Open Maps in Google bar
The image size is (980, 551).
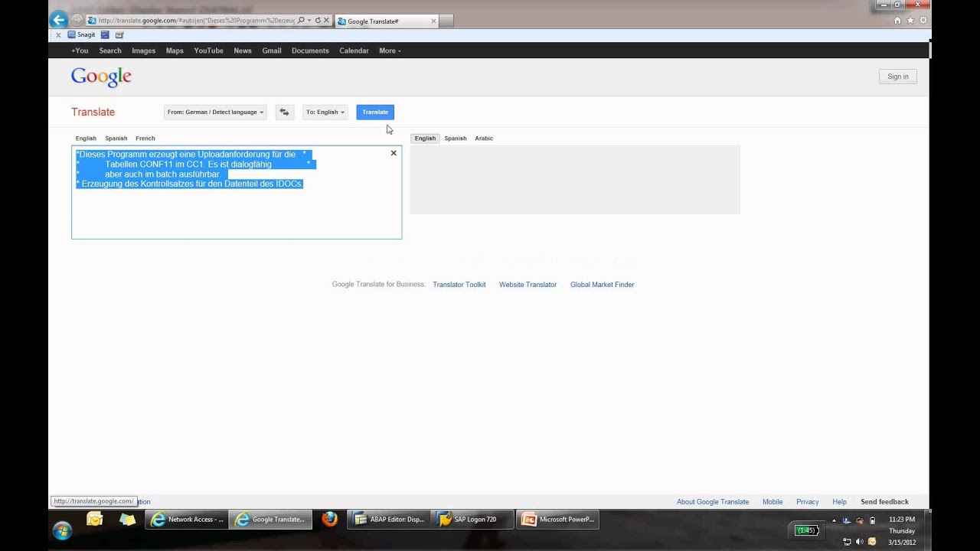[x=175, y=51]
